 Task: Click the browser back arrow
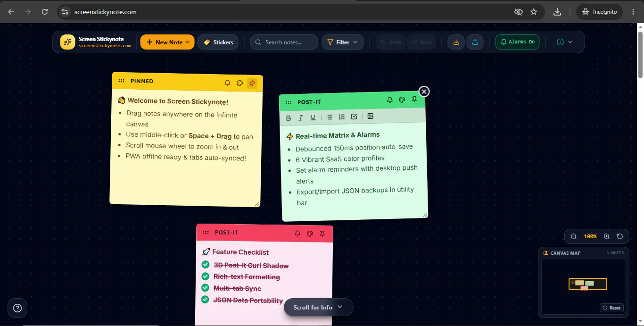tap(11, 12)
